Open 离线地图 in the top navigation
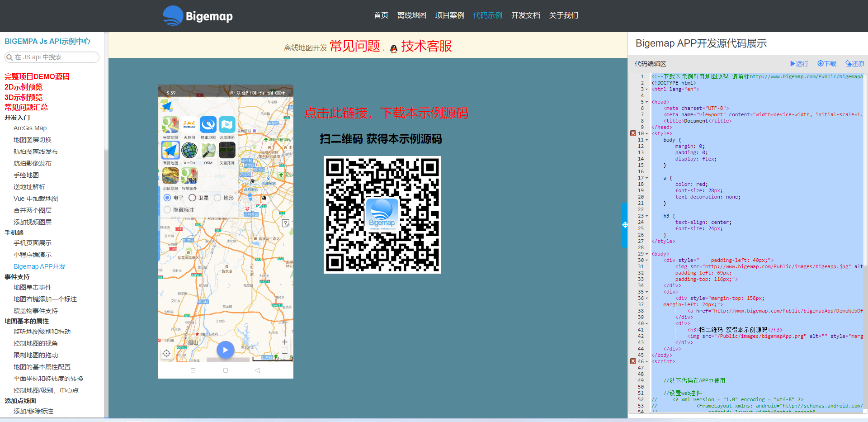 [412, 15]
